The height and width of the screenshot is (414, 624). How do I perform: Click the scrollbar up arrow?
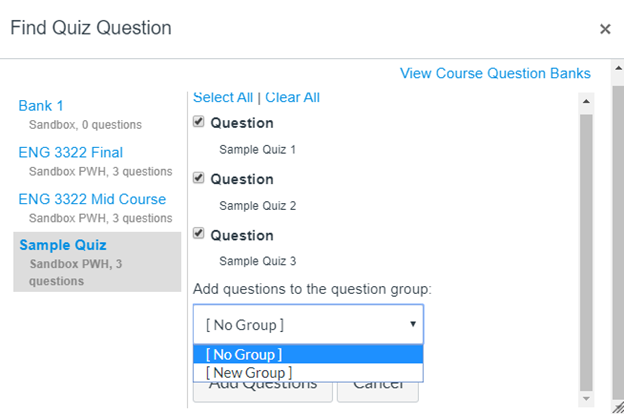pos(586,100)
